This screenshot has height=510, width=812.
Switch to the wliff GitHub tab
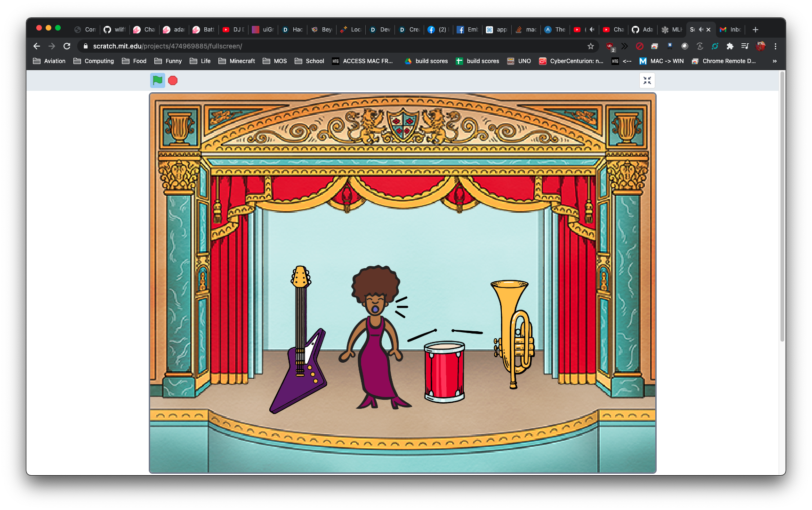coord(115,30)
